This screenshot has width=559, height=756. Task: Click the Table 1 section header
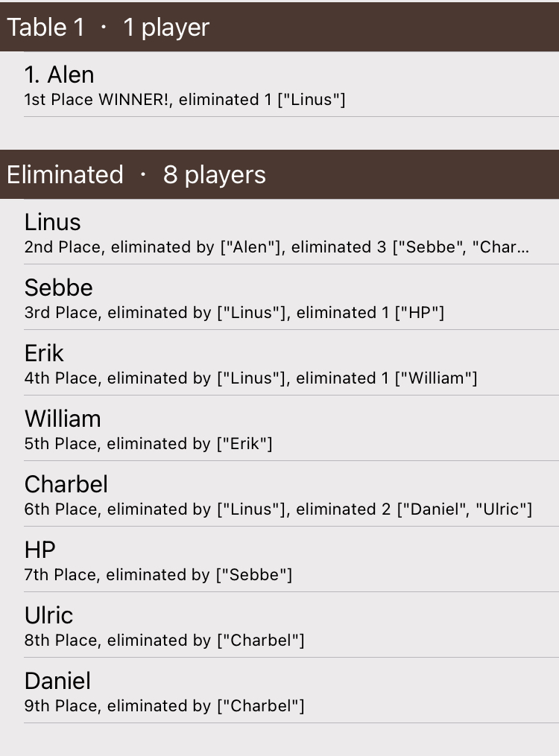click(x=279, y=27)
